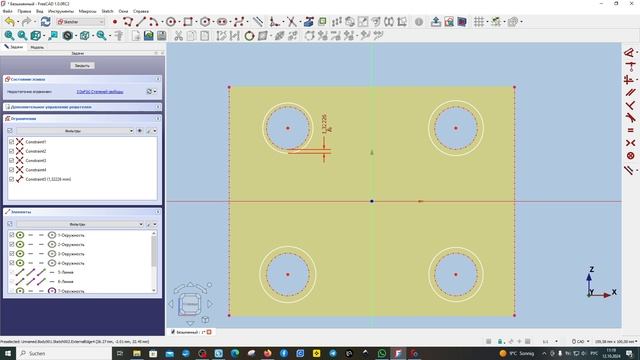Click the Закрыть button
640x360 pixels.
pos(82,66)
